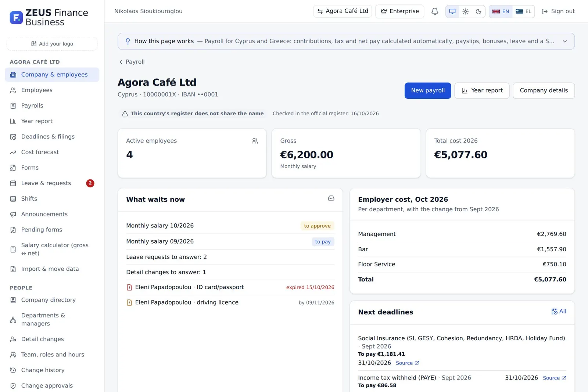The image size is (588, 392).
Task: Click the Salary calculator icon
Action: 13,249
